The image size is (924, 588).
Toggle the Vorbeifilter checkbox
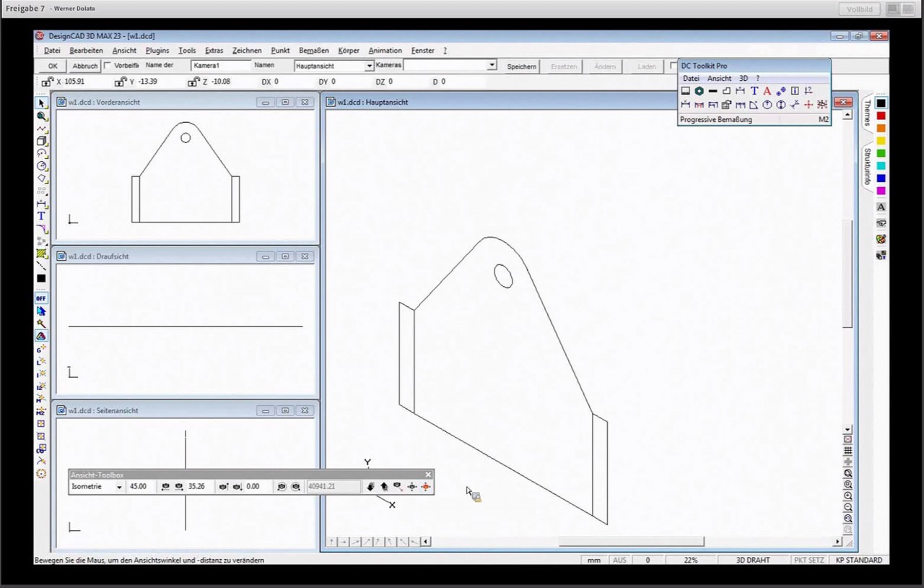pos(106,65)
